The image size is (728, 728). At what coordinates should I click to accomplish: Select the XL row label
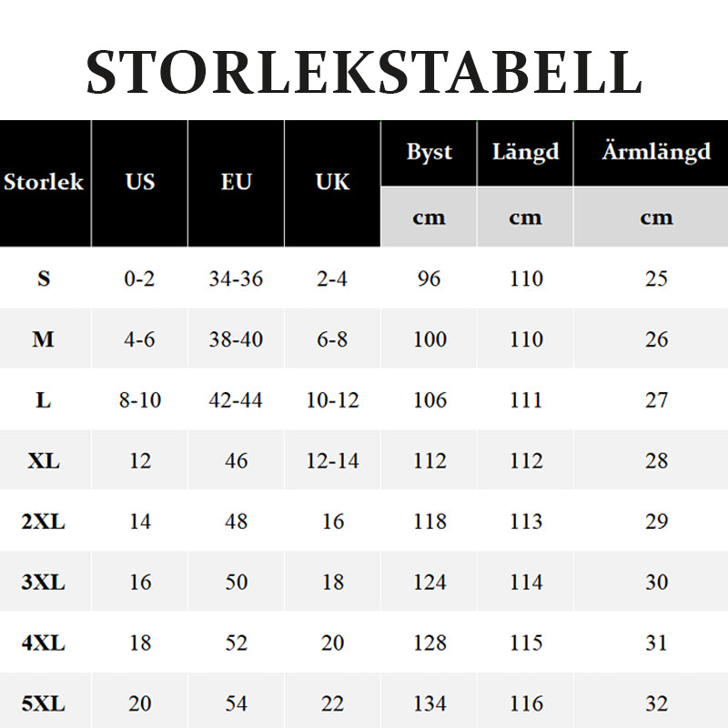click(x=44, y=461)
